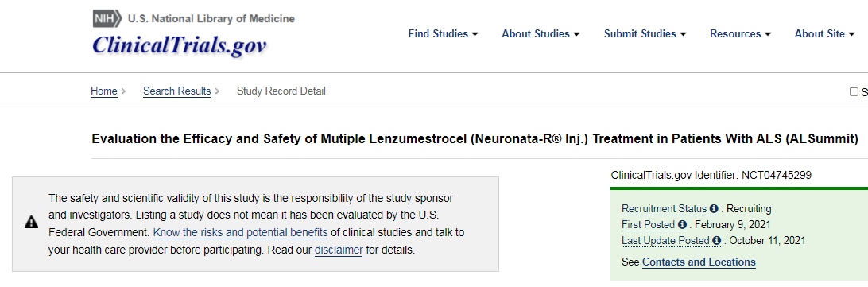The image size is (868, 287).
Task: Click the study title heading text
Action: [475, 138]
